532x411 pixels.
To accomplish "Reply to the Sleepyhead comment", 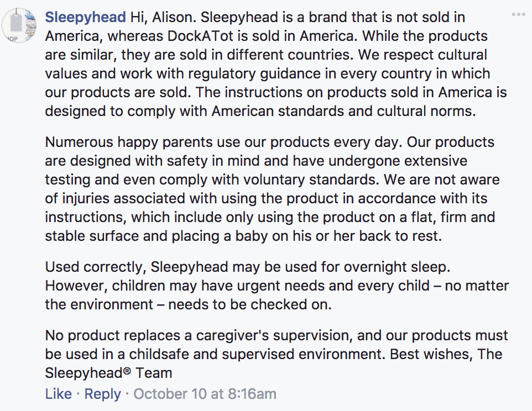I will click(x=103, y=394).
